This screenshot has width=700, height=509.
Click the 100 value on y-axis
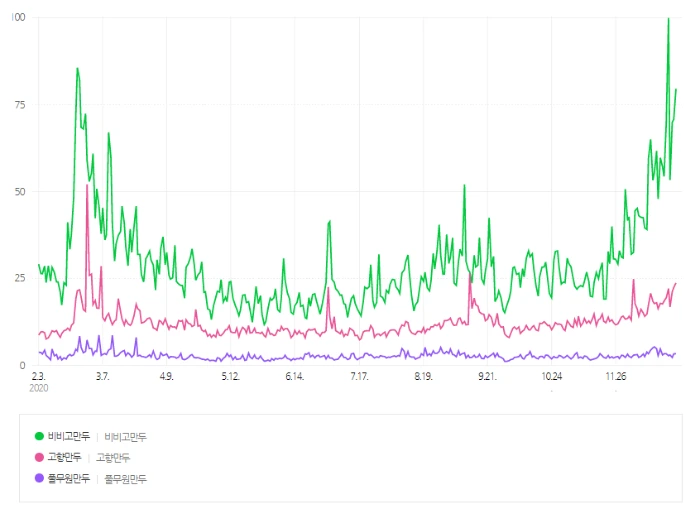pos(18,17)
